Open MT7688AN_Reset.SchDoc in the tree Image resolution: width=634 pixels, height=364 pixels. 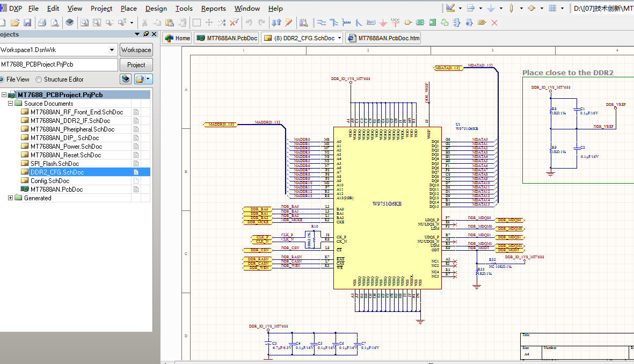pos(66,155)
